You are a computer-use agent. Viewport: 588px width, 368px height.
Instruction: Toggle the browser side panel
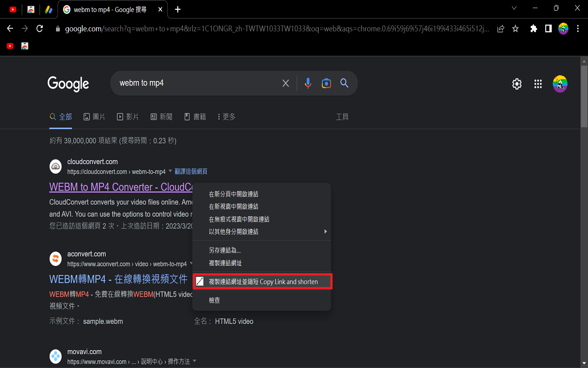548,29
